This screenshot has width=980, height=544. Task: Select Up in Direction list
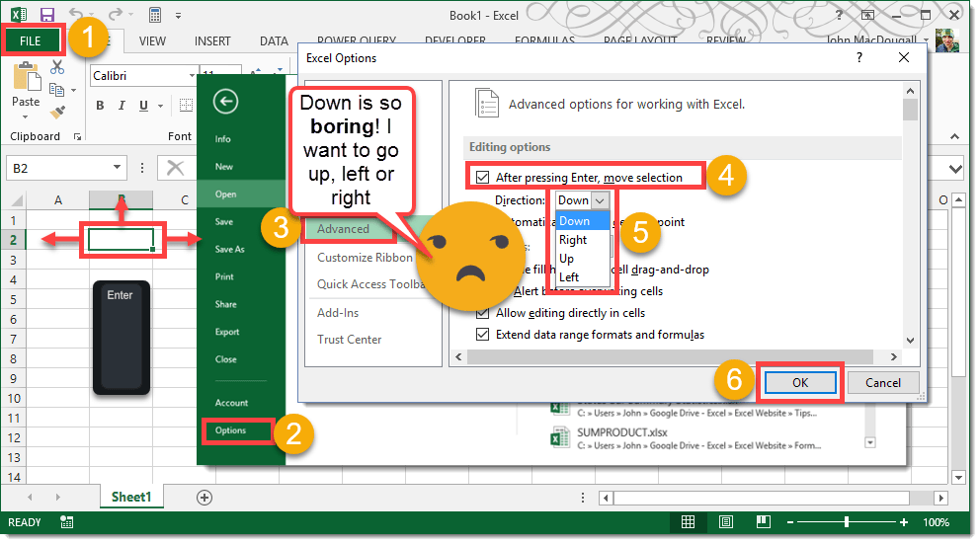tap(582, 259)
